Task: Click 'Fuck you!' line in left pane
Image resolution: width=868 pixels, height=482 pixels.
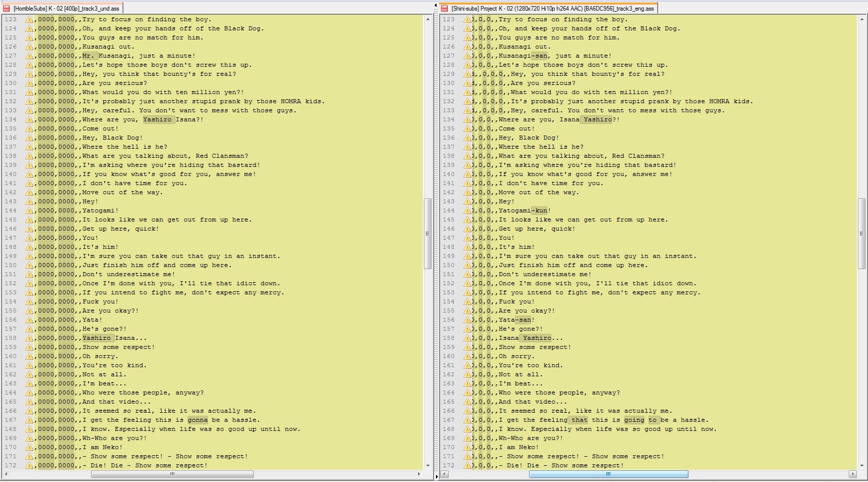Action: click(x=100, y=302)
